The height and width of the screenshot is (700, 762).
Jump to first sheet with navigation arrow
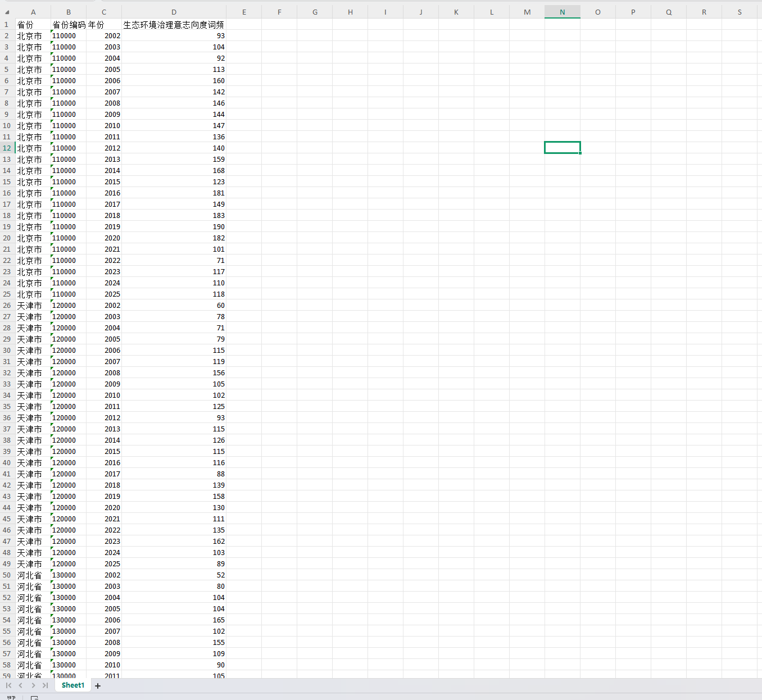[8, 685]
